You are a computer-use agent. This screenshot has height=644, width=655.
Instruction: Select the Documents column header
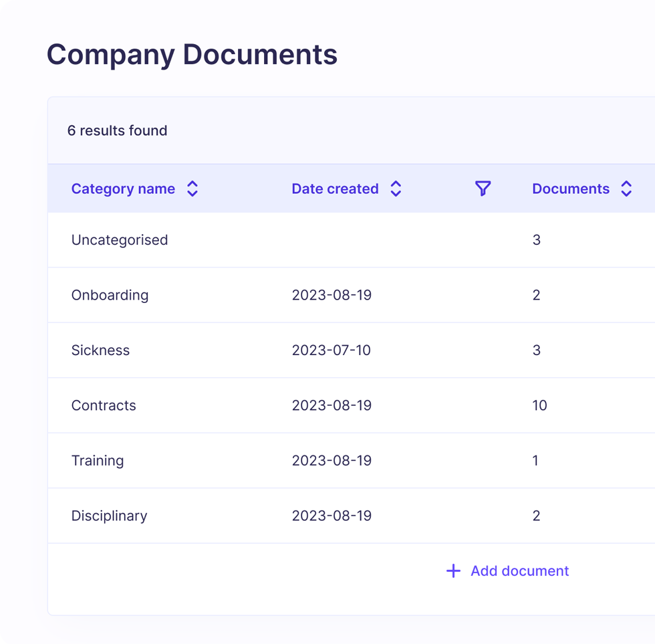[x=571, y=189]
